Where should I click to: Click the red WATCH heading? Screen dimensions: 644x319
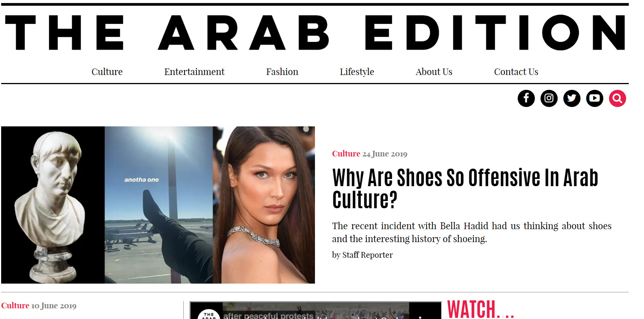pos(481,309)
